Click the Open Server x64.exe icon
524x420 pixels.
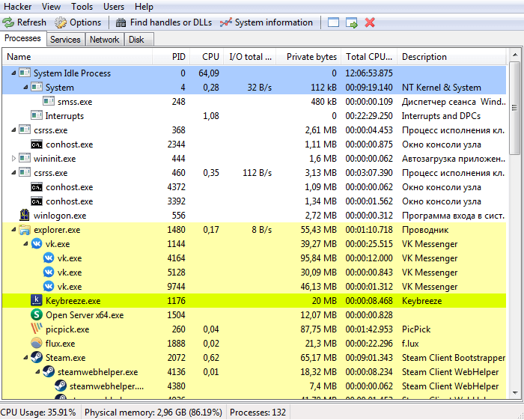click(37, 315)
